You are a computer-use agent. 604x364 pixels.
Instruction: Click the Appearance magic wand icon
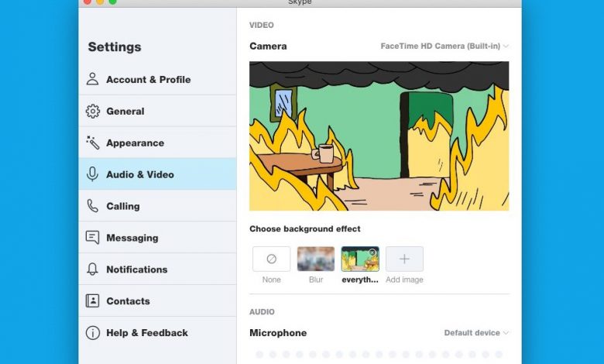[93, 143]
